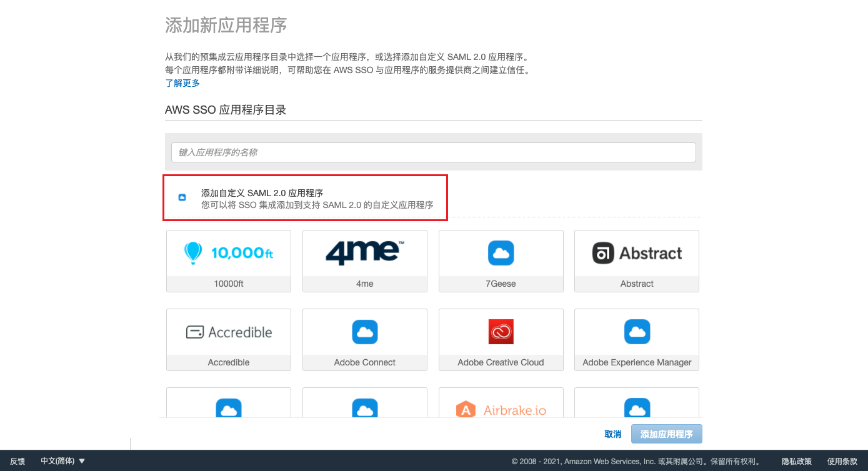This screenshot has height=471, width=868.
Task: Select the Abstract application logo
Action: [637, 253]
